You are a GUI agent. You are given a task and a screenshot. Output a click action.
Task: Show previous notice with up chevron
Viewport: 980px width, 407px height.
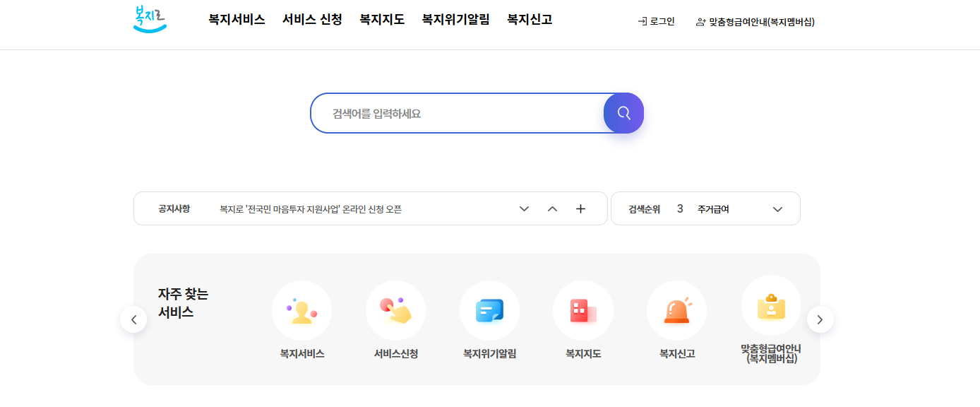point(552,208)
